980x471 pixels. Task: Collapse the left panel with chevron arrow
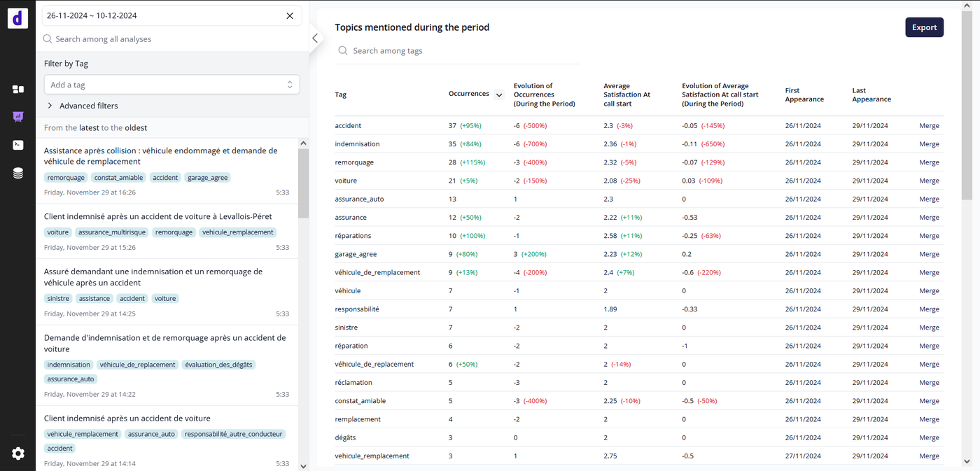(315, 38)
